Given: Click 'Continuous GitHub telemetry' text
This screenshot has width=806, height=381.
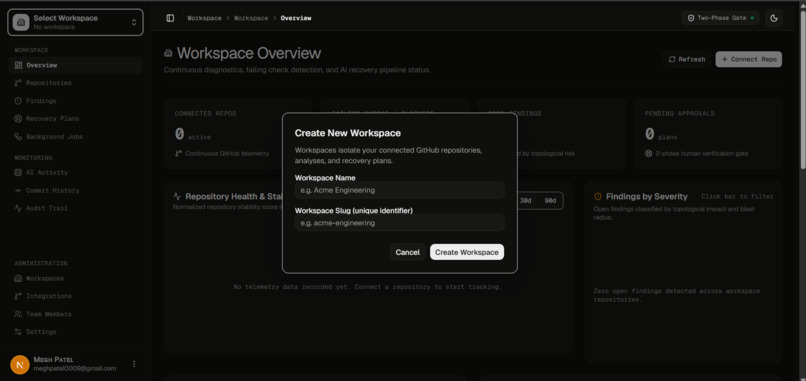Looking at the screenshot, I should [x=227, y=154].
